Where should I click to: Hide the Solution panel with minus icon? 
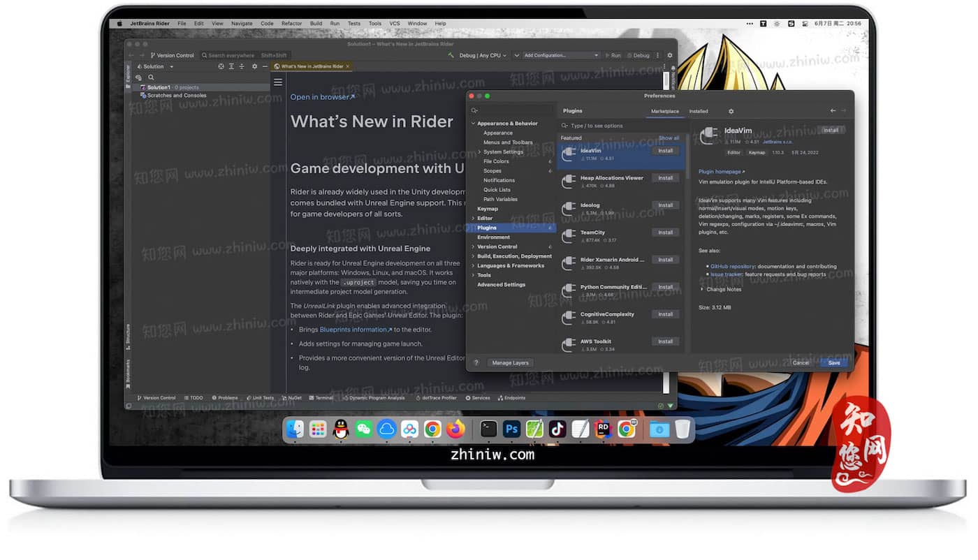click(265, 66)
